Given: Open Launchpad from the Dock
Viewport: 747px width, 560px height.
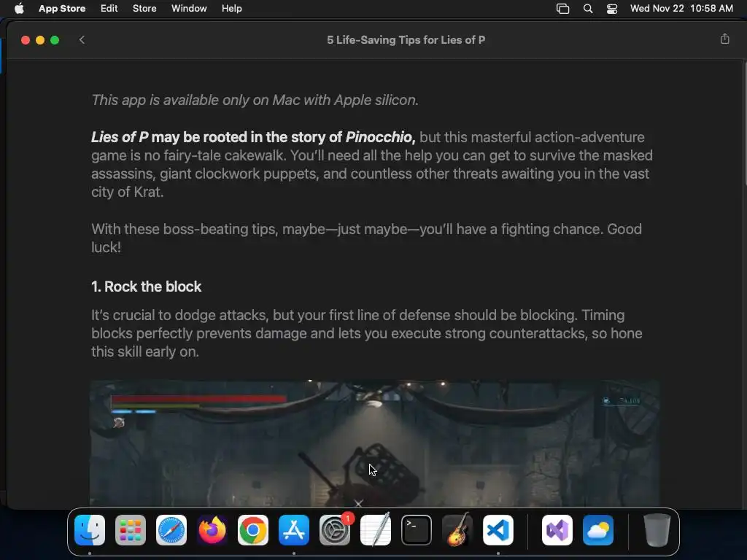Looking at the screenshot, I should pyautogui.click(x=131, y=530).
